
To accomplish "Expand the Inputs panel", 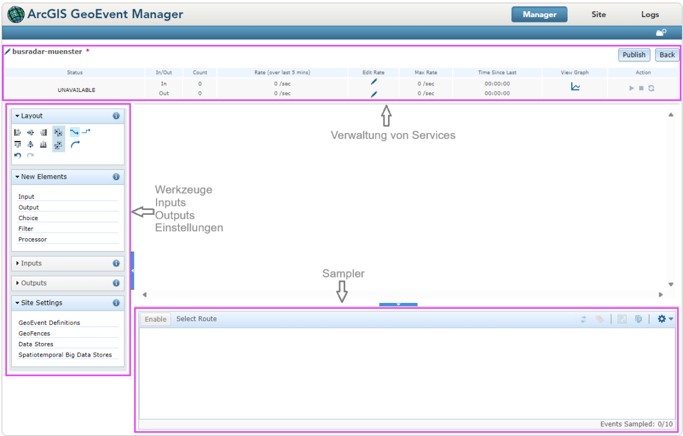I will point(17,263).
